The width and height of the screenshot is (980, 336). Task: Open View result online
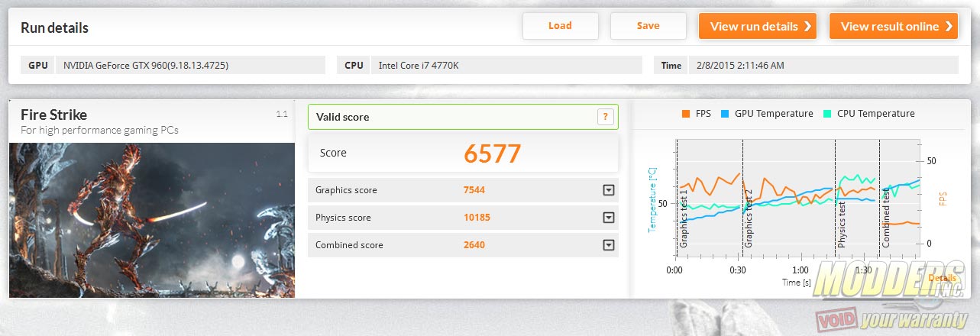(x=893, y=26)
